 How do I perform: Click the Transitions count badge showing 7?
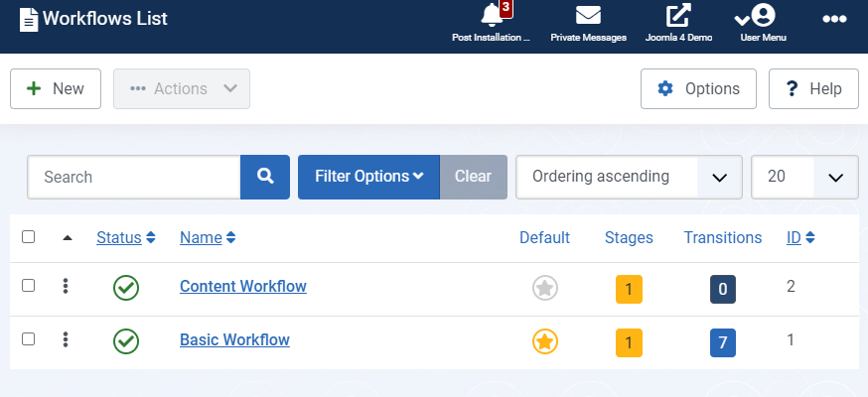(x=723, y=343)
